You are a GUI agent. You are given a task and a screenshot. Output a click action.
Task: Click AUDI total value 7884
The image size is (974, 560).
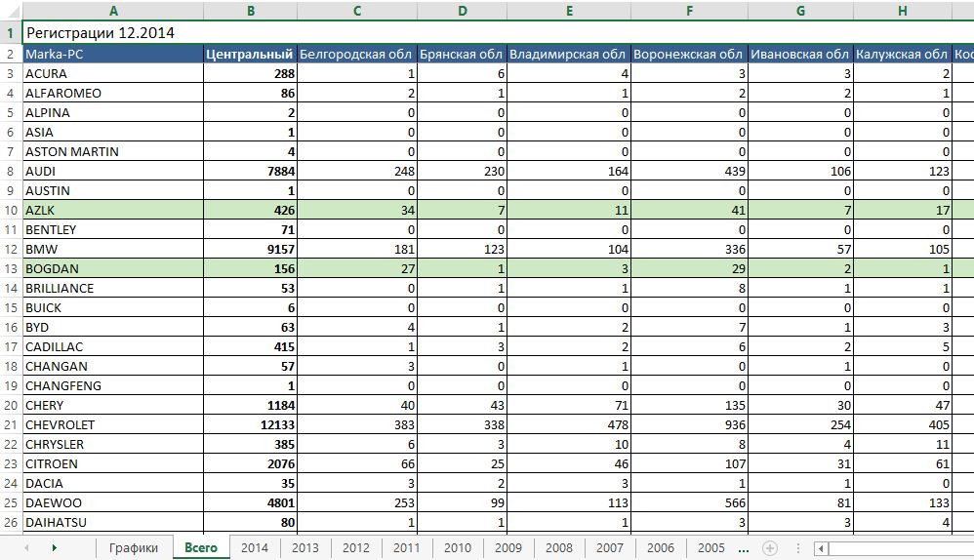[x=251, y=171]
